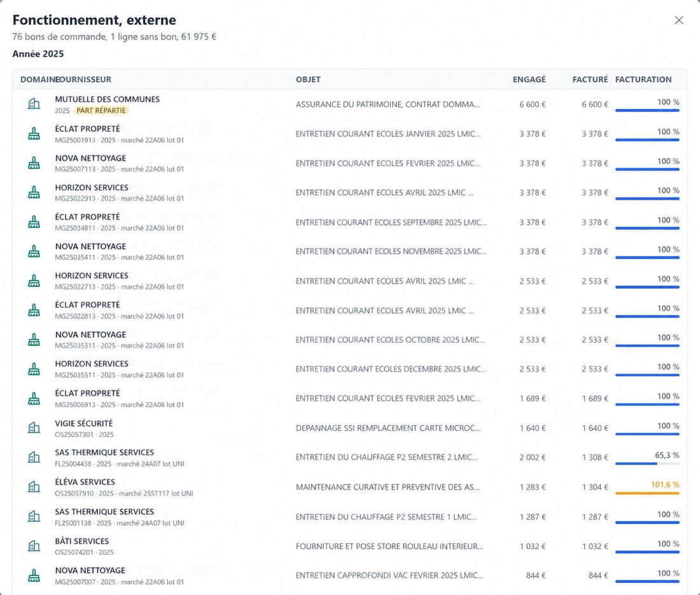Screen dimensions: 700x595
Task: Click the FOURNISSEUR column header
Action: pos(83,80)
